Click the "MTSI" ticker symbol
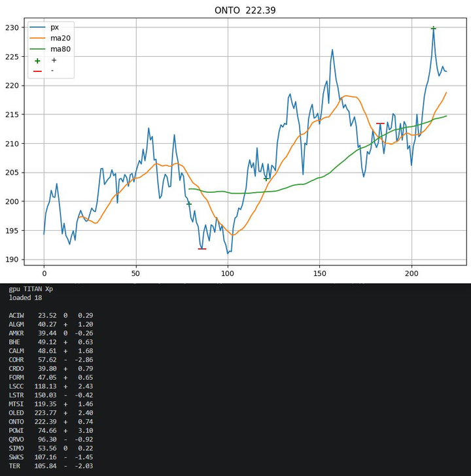Viewport: 471px width, 476px height. pyautogui.click(x=16, y=404)
